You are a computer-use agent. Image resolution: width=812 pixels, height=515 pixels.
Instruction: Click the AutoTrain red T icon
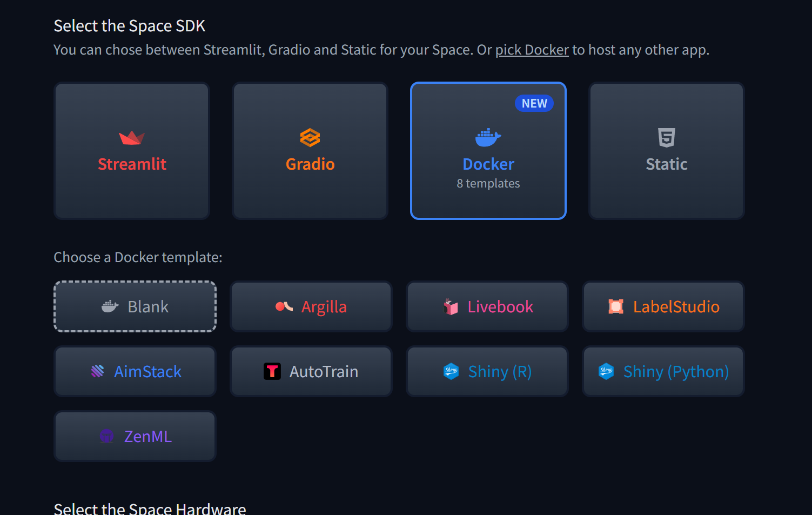point(272,371)
